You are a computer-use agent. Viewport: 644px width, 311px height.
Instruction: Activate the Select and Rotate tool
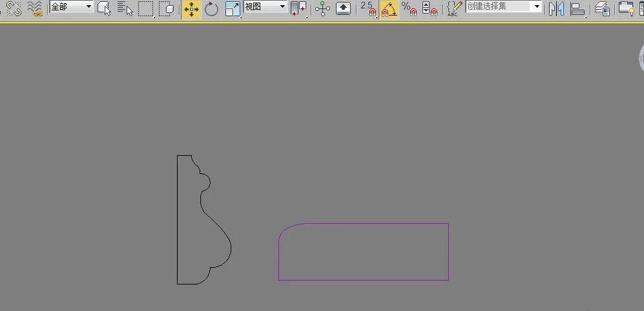[x=211, y=8]
